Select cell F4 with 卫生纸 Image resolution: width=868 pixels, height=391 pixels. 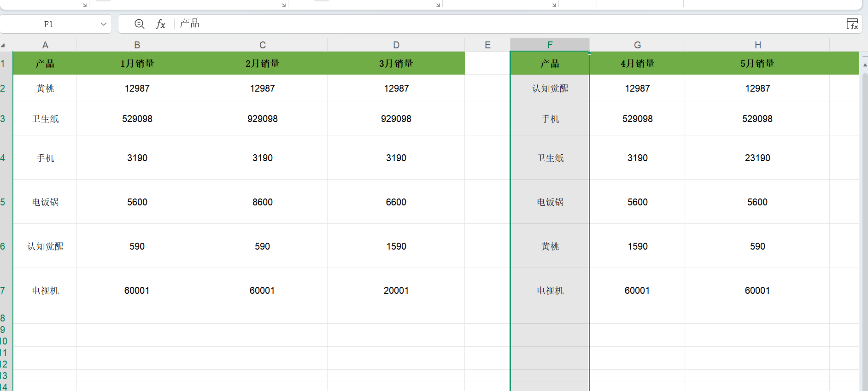pos(550,158)
